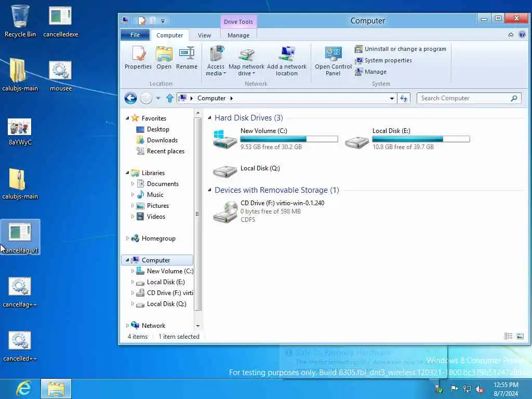Switch to details view layout icon
Screen dimensions: 532x399
(x=508, y=336)
